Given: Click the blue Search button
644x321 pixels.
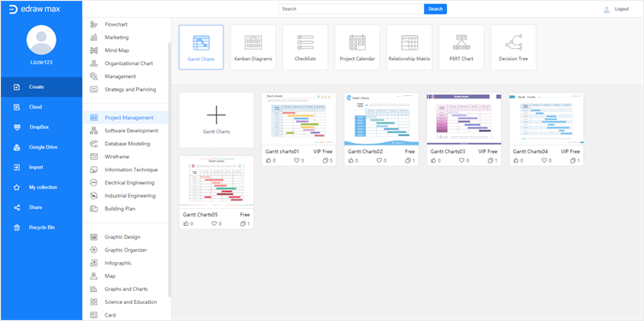Looking at the screenshot, I should pos(435,9).
